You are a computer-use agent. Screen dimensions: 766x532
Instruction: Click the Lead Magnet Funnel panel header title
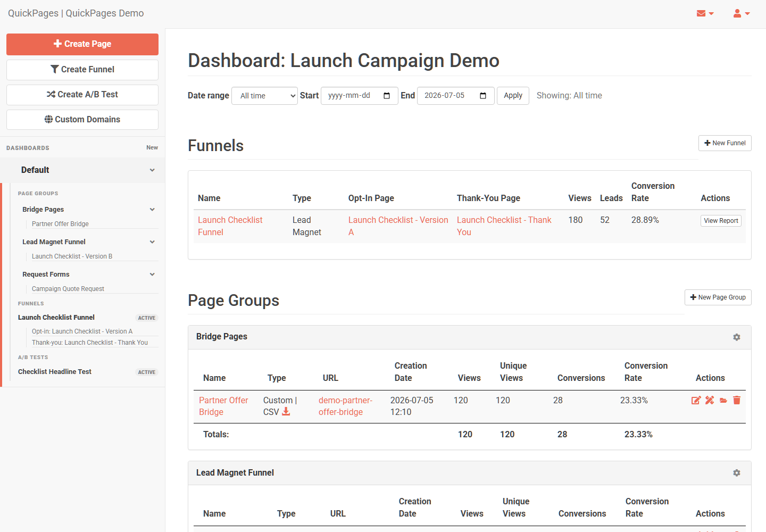pyautogui.click(x=235, y=473)
